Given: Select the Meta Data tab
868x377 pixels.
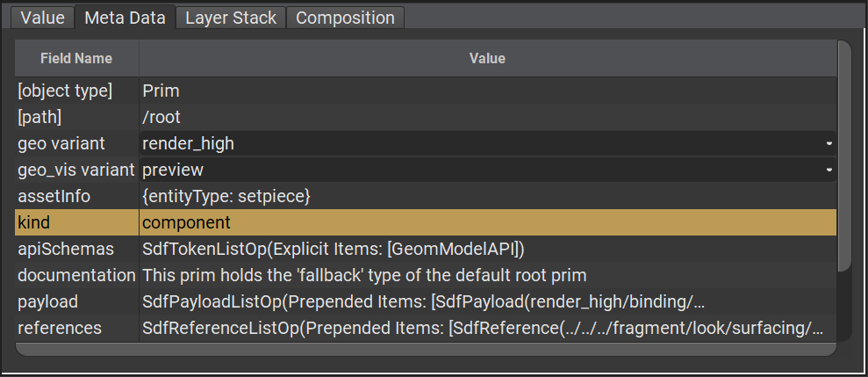Looking at the screenshot, I should [x=125, y=18].
